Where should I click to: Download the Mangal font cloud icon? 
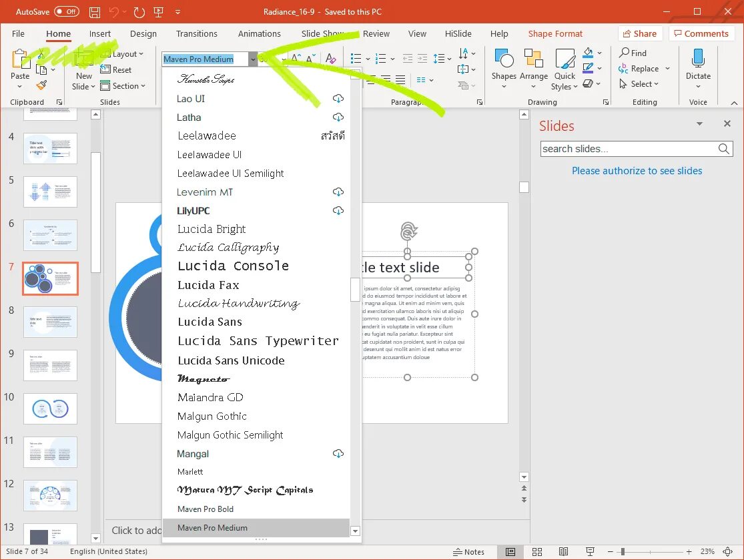(338, 453)
